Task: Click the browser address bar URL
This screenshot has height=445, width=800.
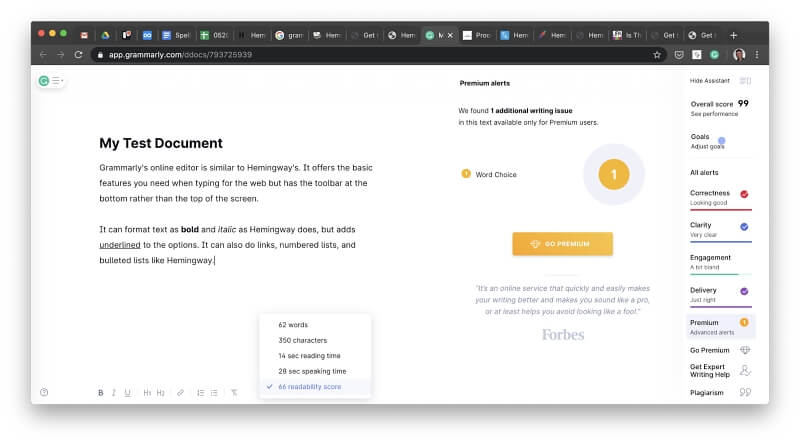Action: (x=180, y=55)
